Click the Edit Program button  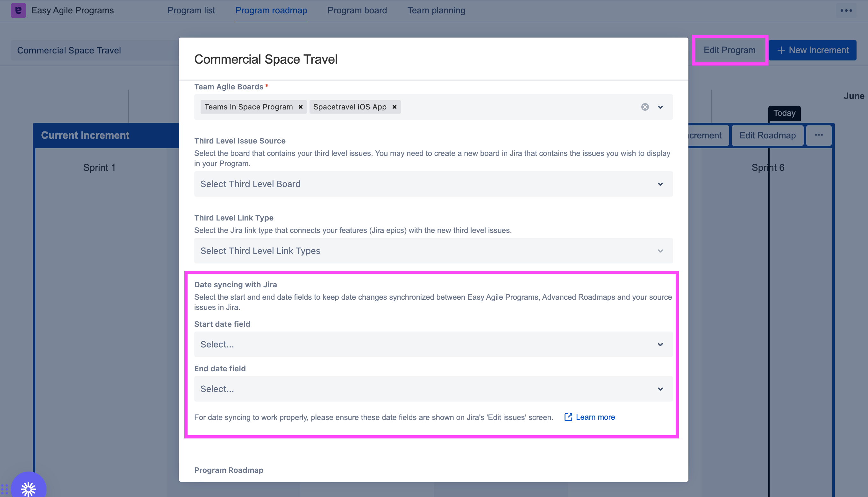[729, 50]
